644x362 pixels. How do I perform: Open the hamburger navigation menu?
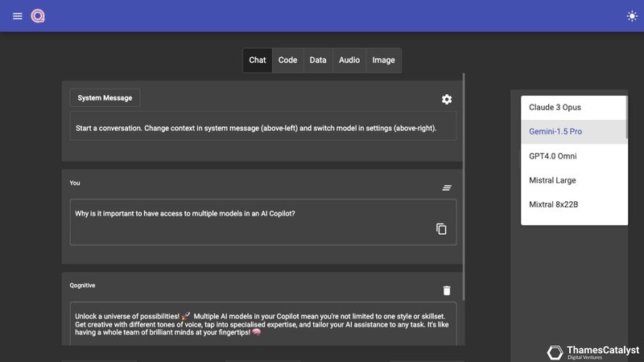[18, 16]
